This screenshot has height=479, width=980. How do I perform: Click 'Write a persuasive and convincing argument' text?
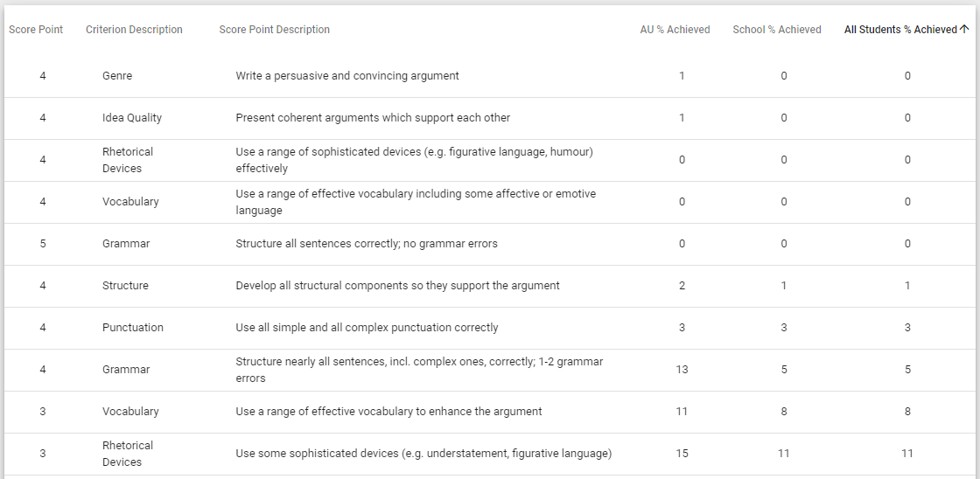tap(347, 76)
